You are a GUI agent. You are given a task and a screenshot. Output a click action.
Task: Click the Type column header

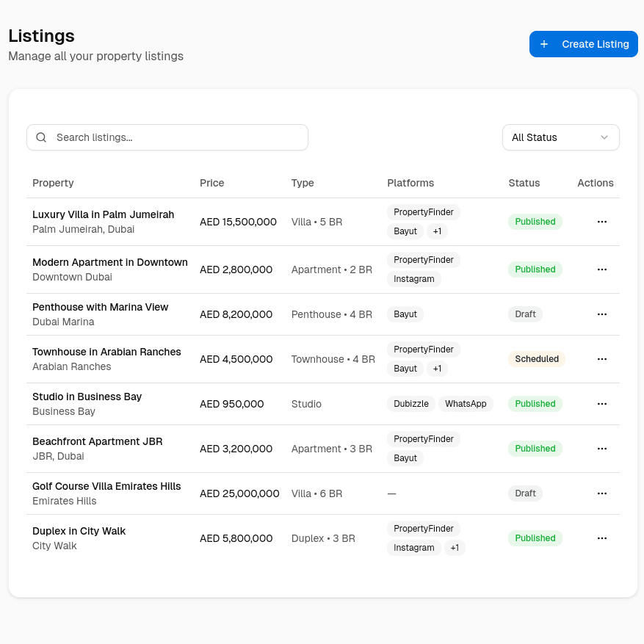click(x=303, y=183)
